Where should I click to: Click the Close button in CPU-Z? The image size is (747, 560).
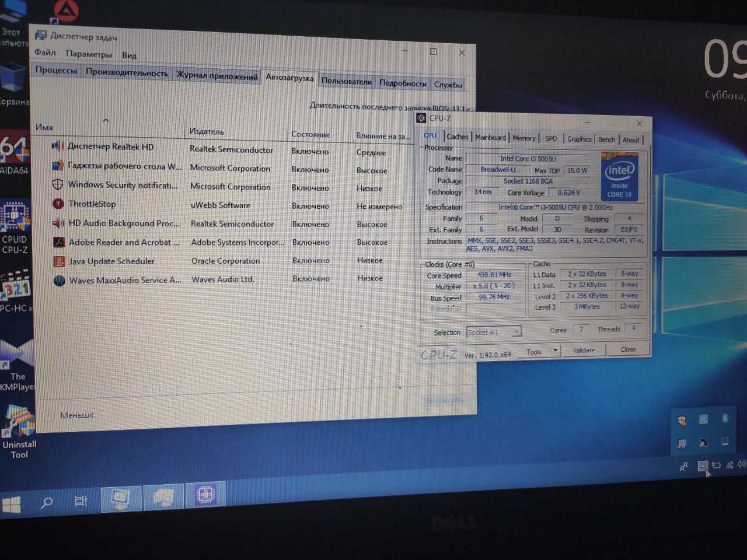(x=628, y=349)
